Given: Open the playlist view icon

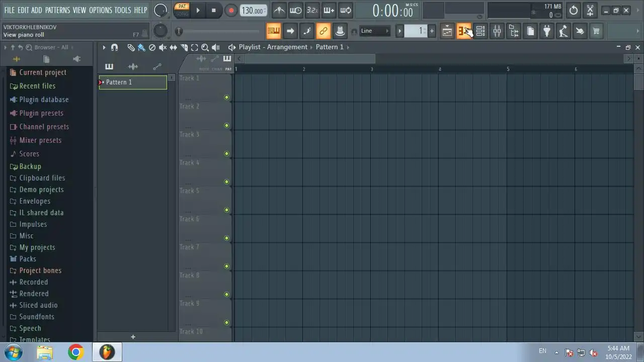Looking at the screenshot, I should click(447, 31).
